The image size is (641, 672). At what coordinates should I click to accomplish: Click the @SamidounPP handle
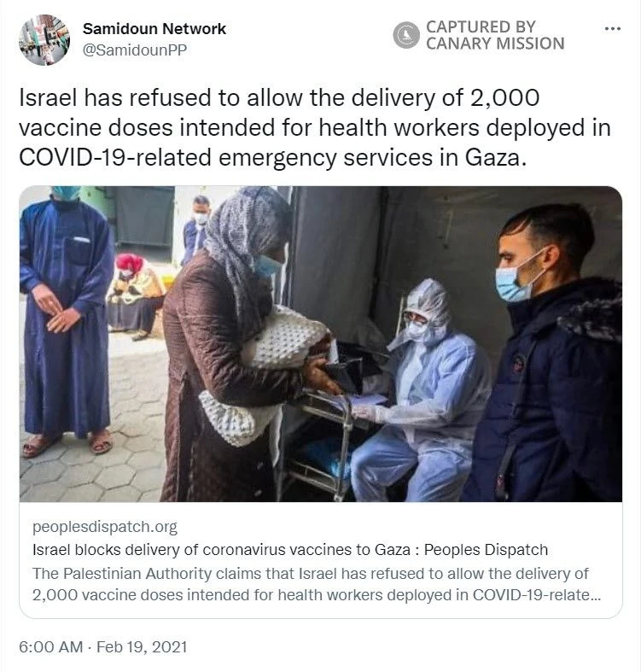coord(135,50)
